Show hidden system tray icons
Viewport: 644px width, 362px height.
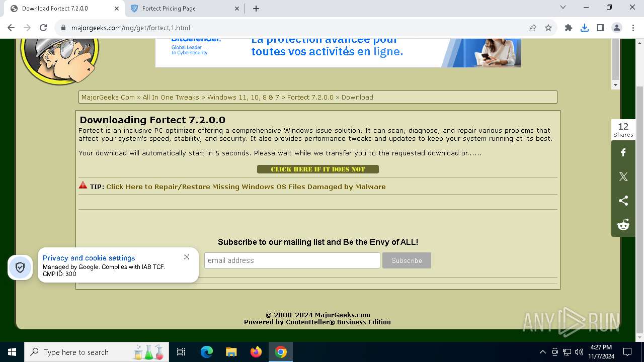pos(542,352)
